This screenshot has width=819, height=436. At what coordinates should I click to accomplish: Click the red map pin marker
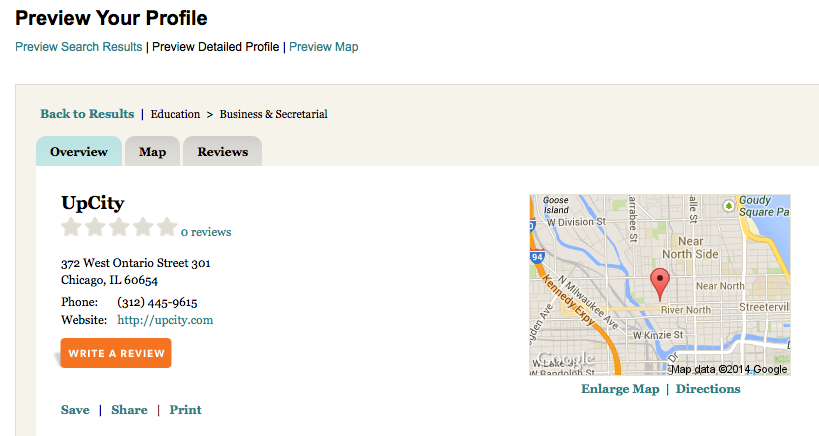click(x=659, y=282)
